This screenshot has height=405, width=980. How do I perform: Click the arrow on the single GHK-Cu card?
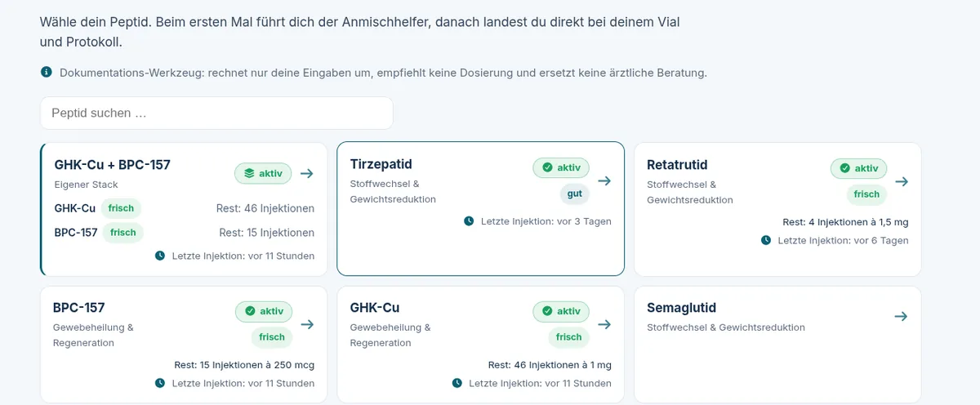point(604,324)
